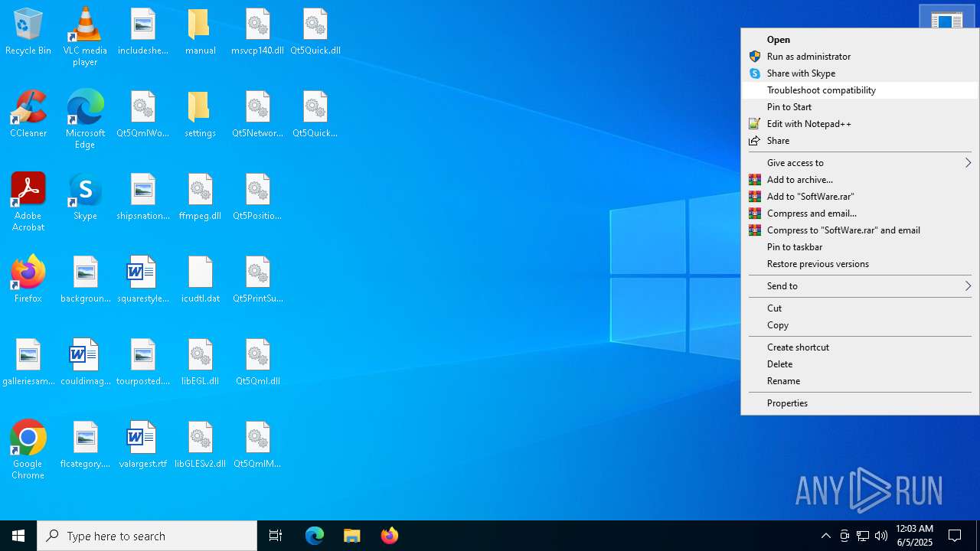This screenshot has width=980, height=551.
Task: Choose Edit with Notepad++
Action: 860,124
